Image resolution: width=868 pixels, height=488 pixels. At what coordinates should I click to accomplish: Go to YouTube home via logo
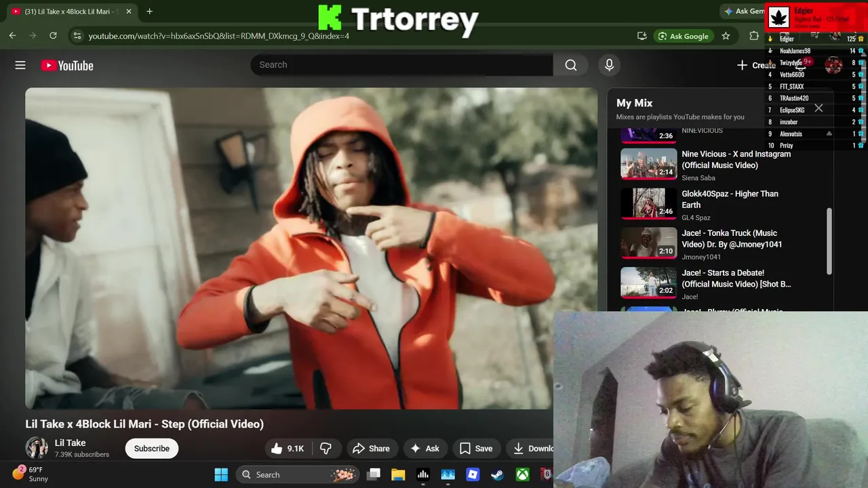click(67, 66)
